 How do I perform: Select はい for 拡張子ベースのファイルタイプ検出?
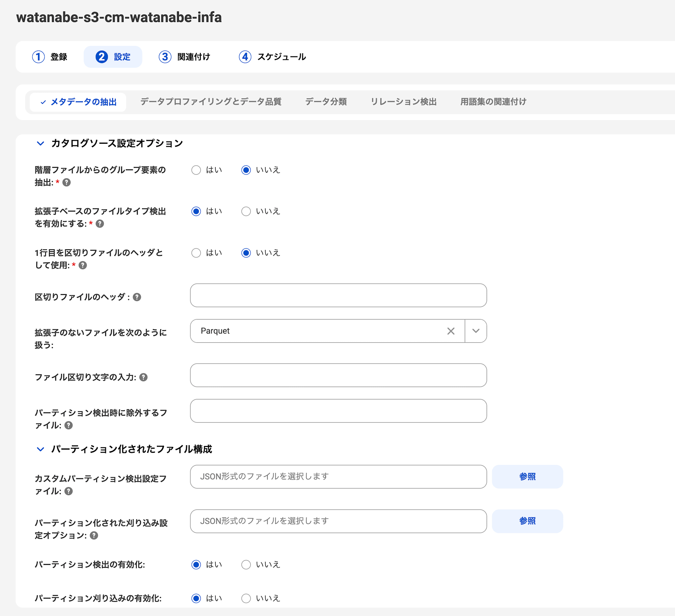click(x=196, y=212)
